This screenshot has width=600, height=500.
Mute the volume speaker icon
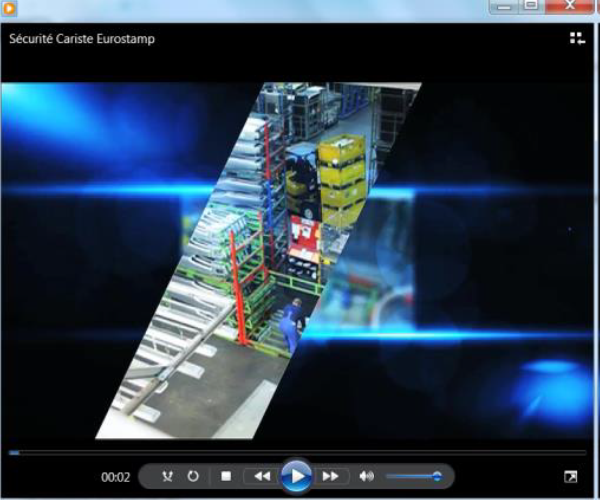(367, 476)
